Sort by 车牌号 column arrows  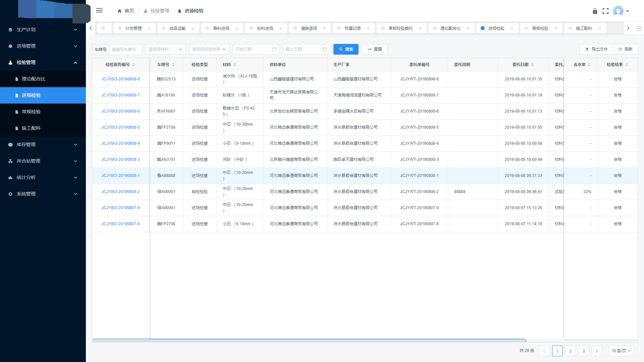(173, 65)
